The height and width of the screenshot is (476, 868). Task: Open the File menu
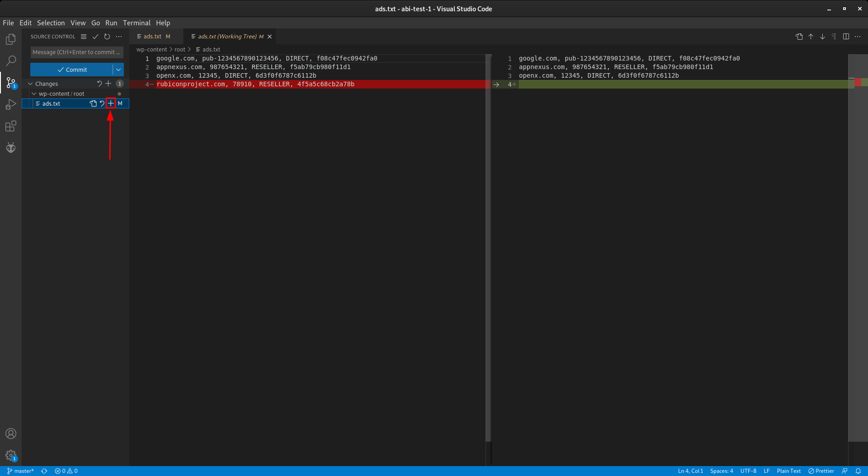[x=8, y=23]
